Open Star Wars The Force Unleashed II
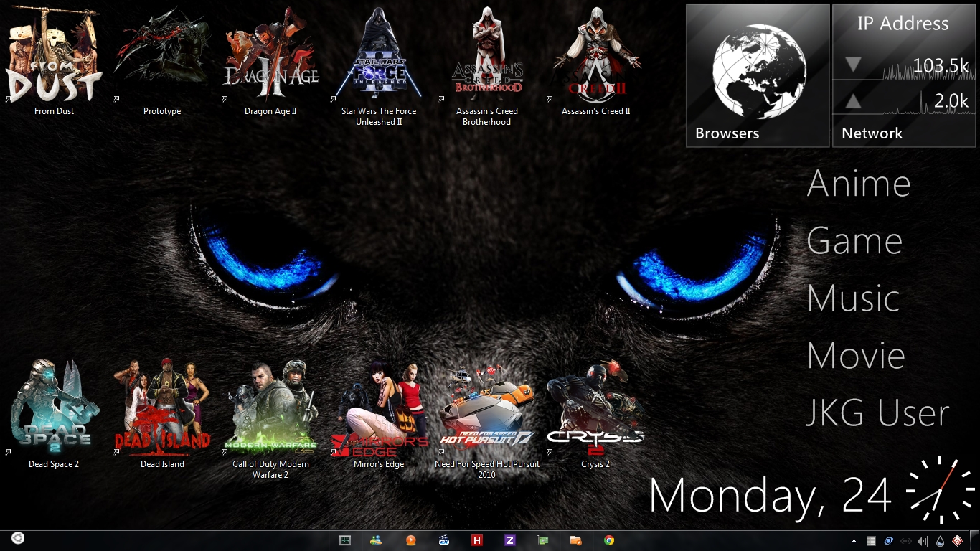The width and height of the screenshot is (980, 551). [379, 66]
